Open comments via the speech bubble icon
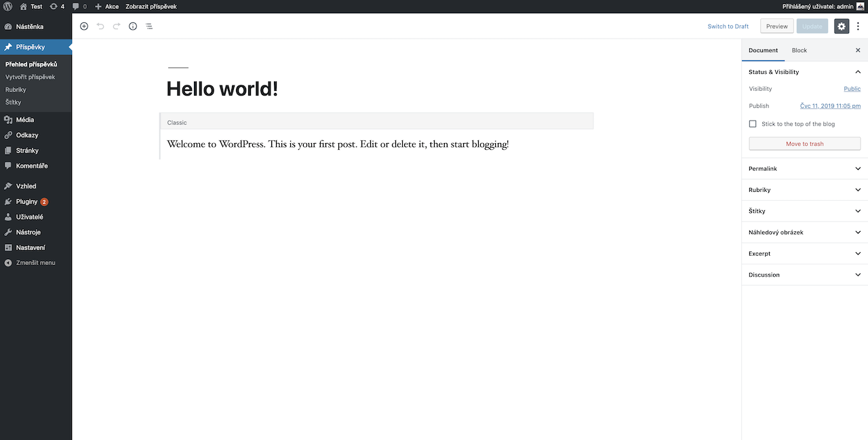868x440 pixels. (74, 6)
